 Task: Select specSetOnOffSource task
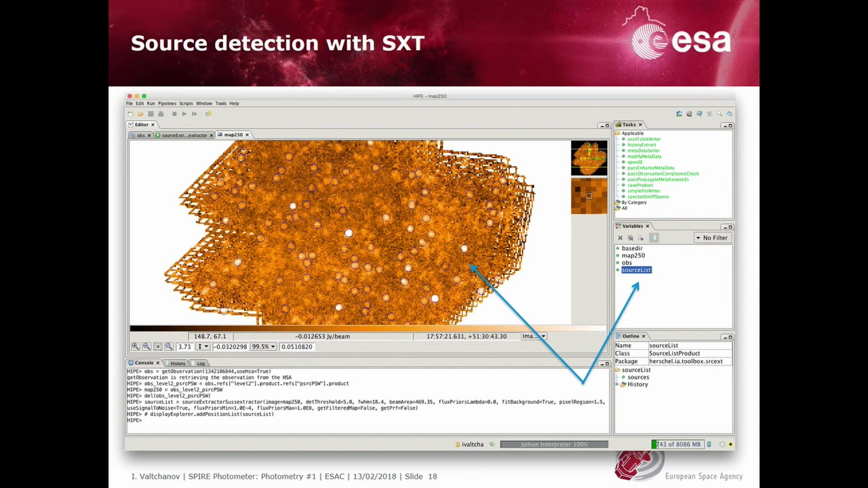[648, 197]
